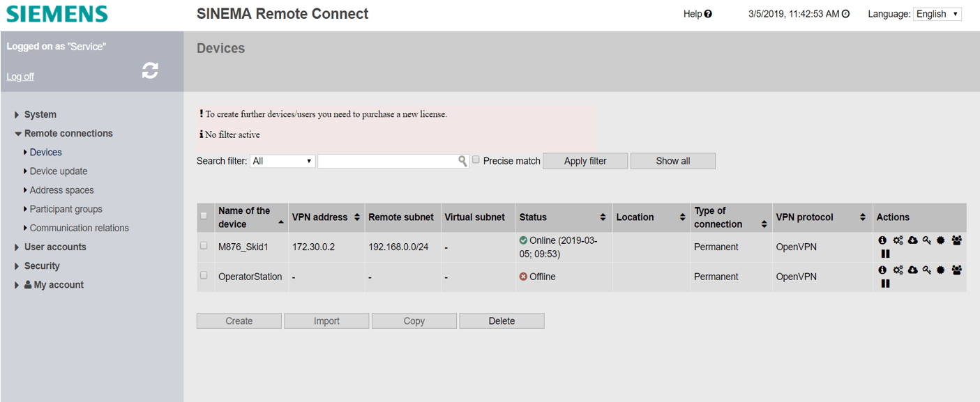The image size is (980, 402).
Task: Click the Help question mark icon
Action: pyautogui.click(x=708, y=14)
